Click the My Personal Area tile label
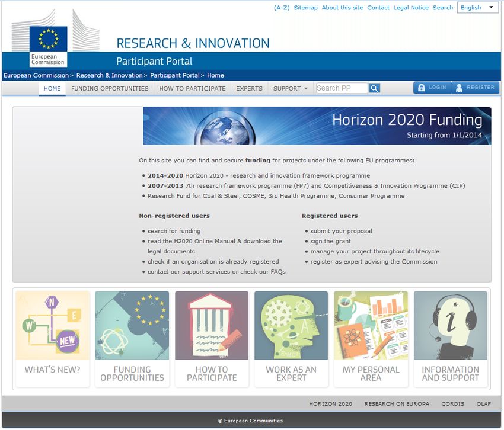This screenshot has height=430, width=504. [x=371, y=374]
